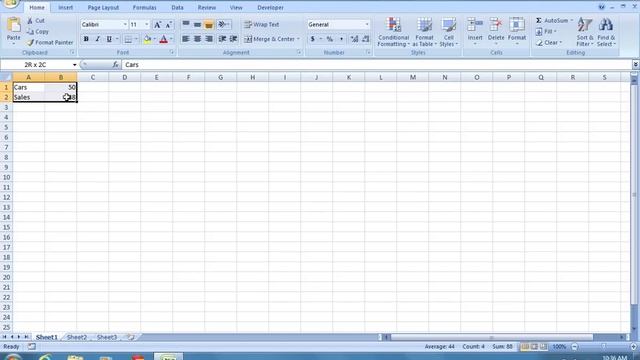Click the Cut scissors icon
Image resolution: width=640 pixels, height=360 pixels.
pyautogui.click(x=30, y=20)
